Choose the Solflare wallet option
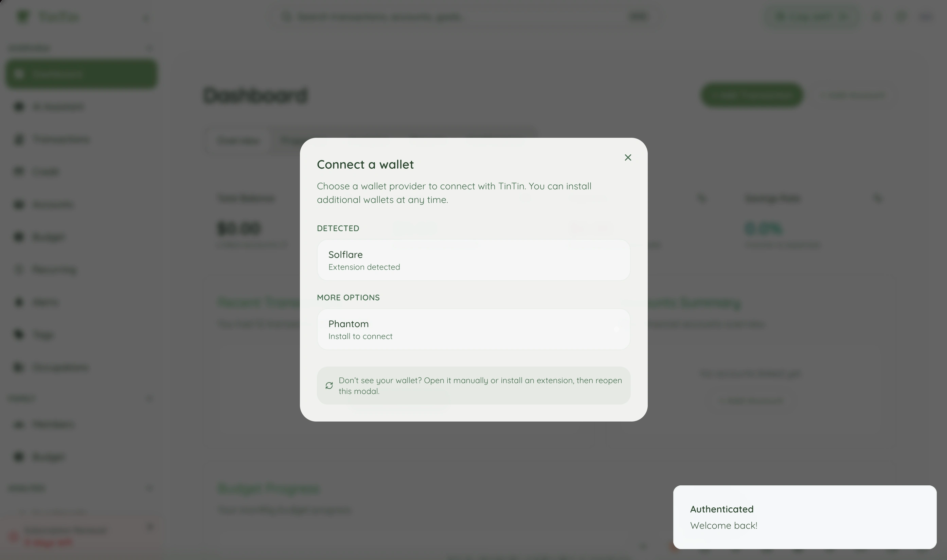The height and width of the screenshot is (560, 947). [473, 260]
